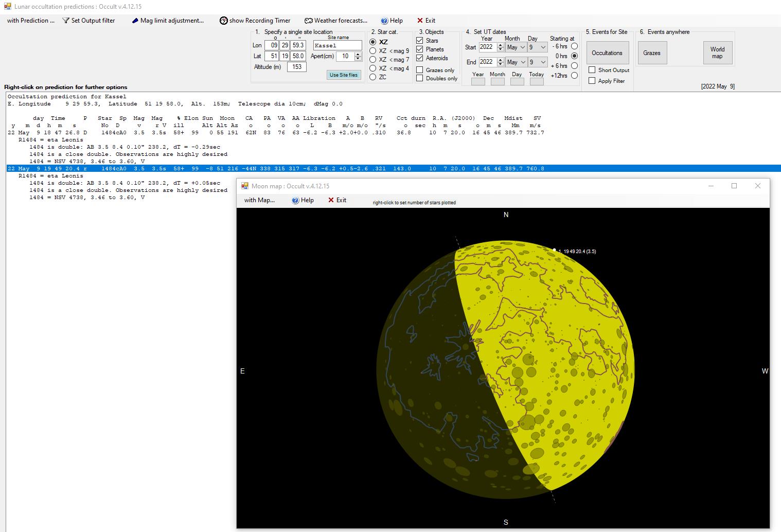The width and height of the screenshot is (781, 532).
Task: Show the Recording Timer
Action: (x=255, y=21)
